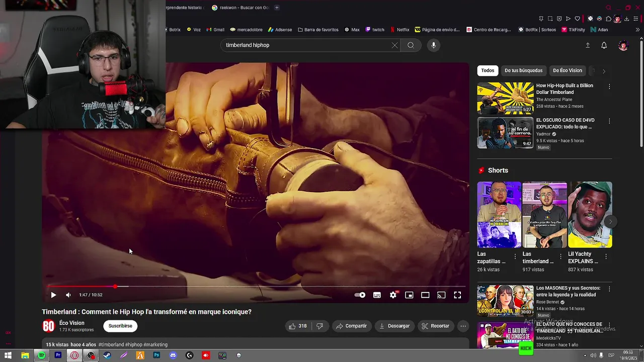This screenshot has height=362, width=644.
Task: Open the browser easy setup menu icon
Action: (636, 19)
